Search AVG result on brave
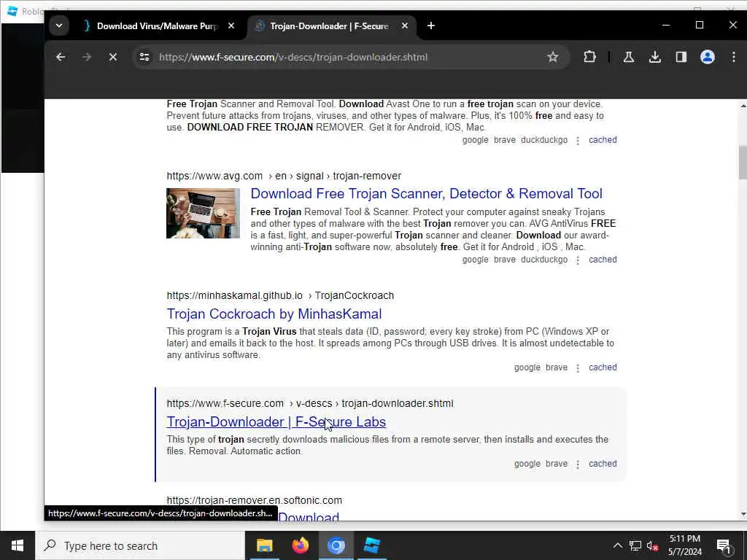 click(505, 260)
